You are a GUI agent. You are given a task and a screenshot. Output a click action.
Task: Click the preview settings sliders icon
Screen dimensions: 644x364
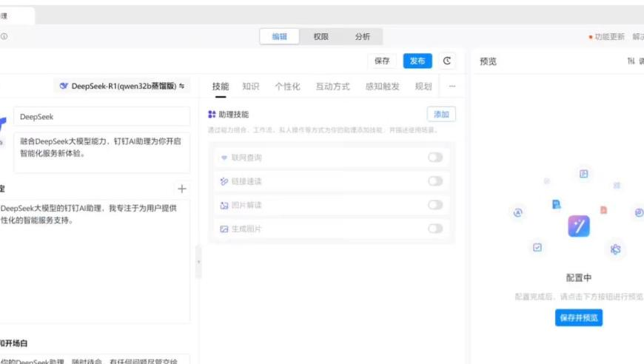tap(631, 61)
